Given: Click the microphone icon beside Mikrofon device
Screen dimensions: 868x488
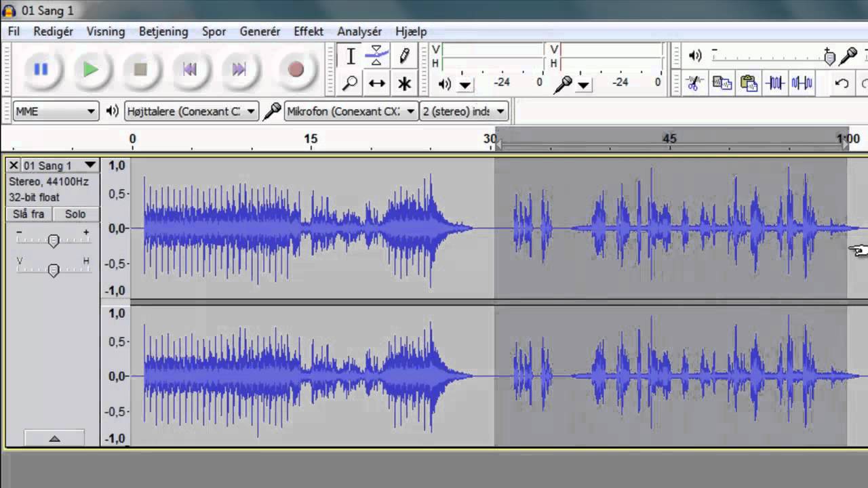Looking at the screenshot, I should pyautogui.click(x=272, y=111).
